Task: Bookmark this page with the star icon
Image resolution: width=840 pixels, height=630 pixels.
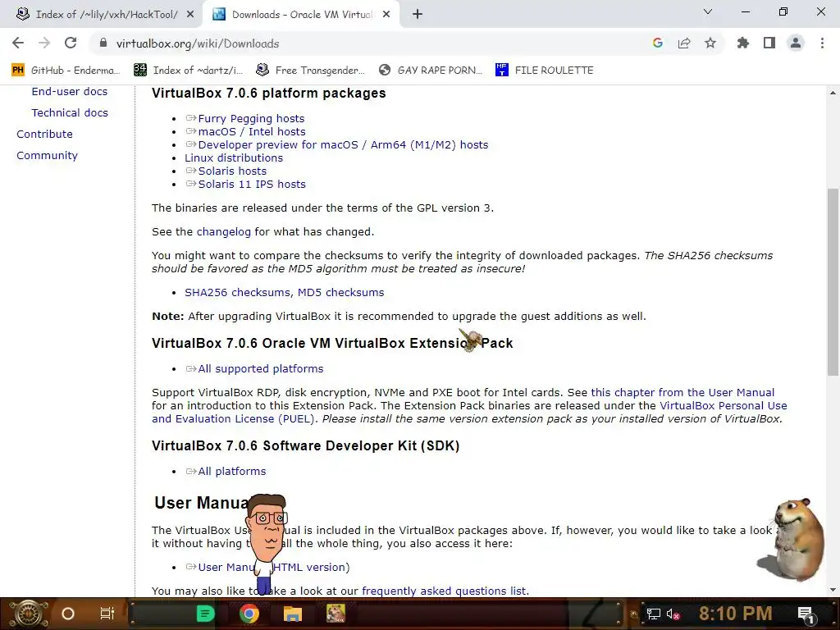Action: 710,43
